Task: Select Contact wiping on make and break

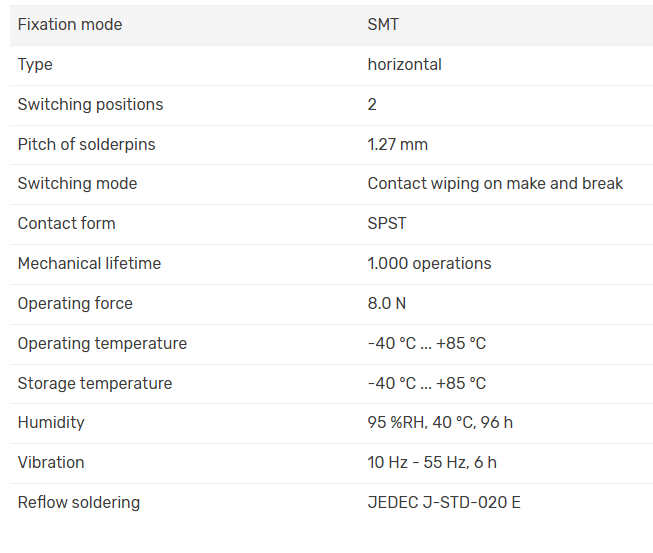Action: [495, 184]
